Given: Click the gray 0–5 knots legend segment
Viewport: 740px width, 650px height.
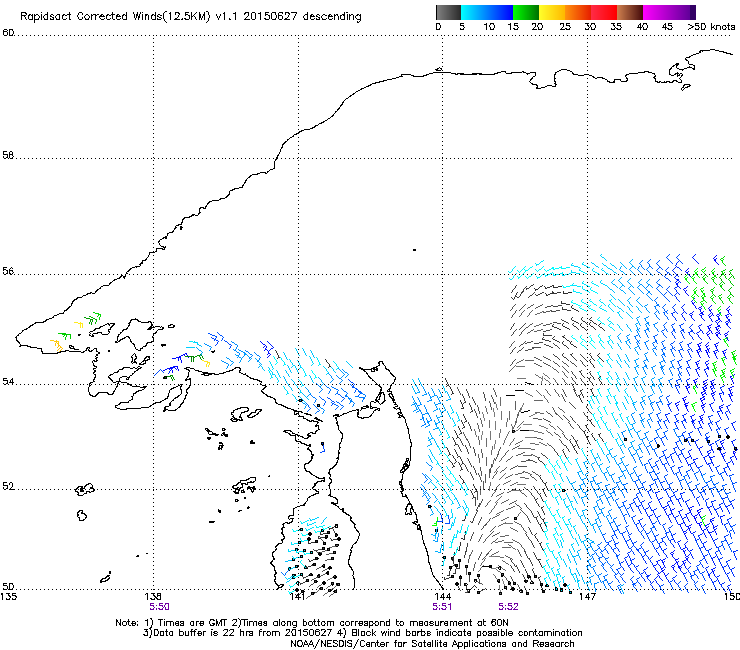Looking at the screenshot, I should [x=448, y=12].
